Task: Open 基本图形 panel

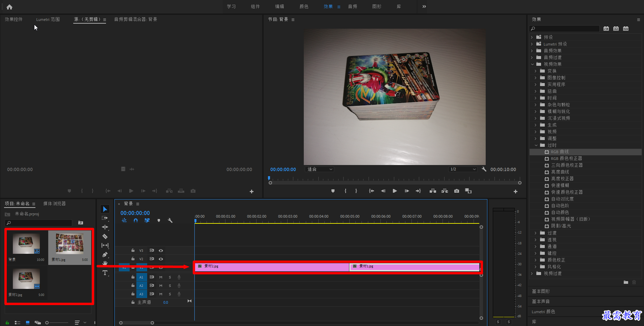Action: click(x=541, y=291)
